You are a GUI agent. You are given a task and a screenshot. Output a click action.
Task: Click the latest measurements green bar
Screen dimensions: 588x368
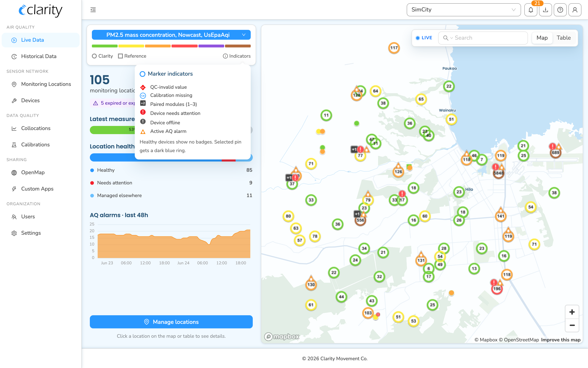click(112, 130)
